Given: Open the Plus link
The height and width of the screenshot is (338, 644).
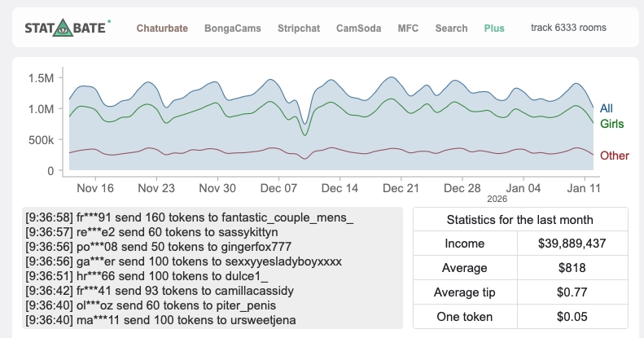Looking at the screenshot, I should click(494, 29).
